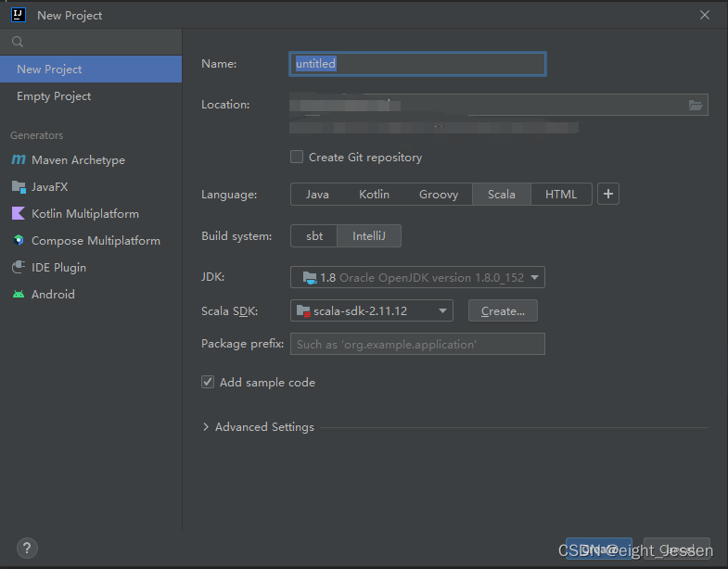Screen dimensions: 728x569
Task: Click the plus icon to add language
Action: point(608,194)
